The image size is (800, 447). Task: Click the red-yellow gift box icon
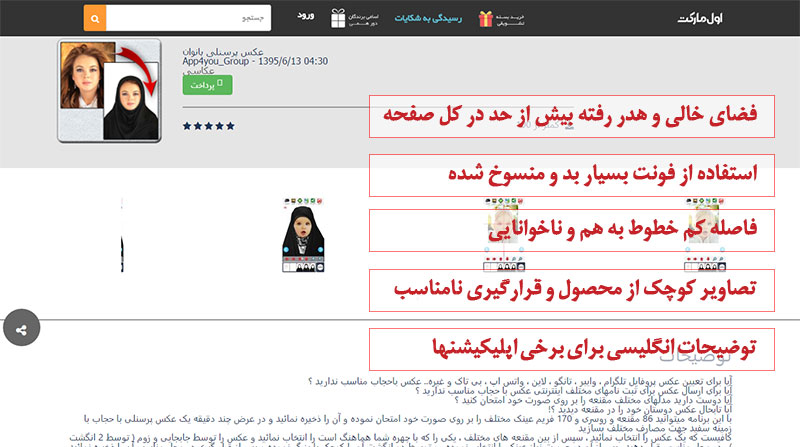point(486,19)
